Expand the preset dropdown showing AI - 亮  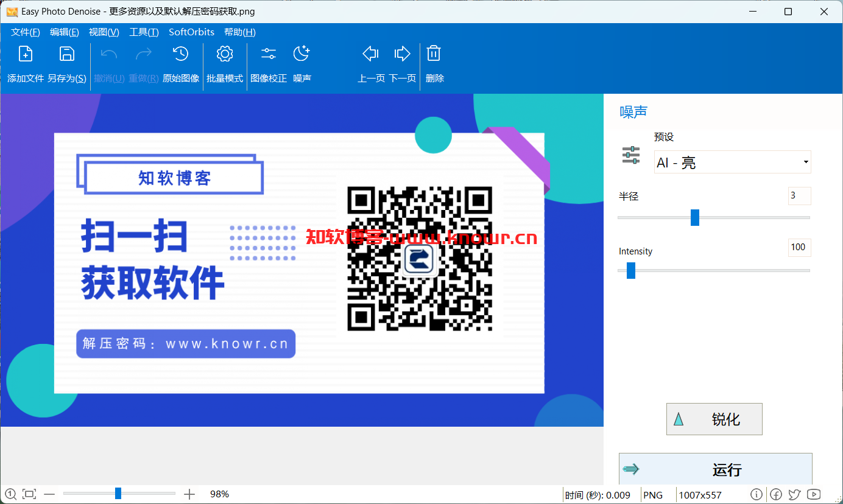pyautogui.click(x=732, y=162)
